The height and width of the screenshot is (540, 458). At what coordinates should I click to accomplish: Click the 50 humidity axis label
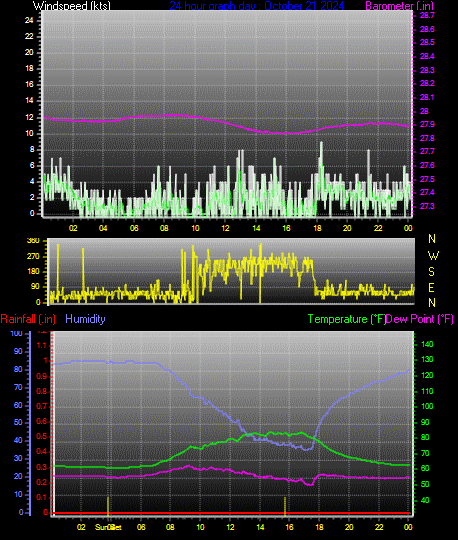pos(18,422)
